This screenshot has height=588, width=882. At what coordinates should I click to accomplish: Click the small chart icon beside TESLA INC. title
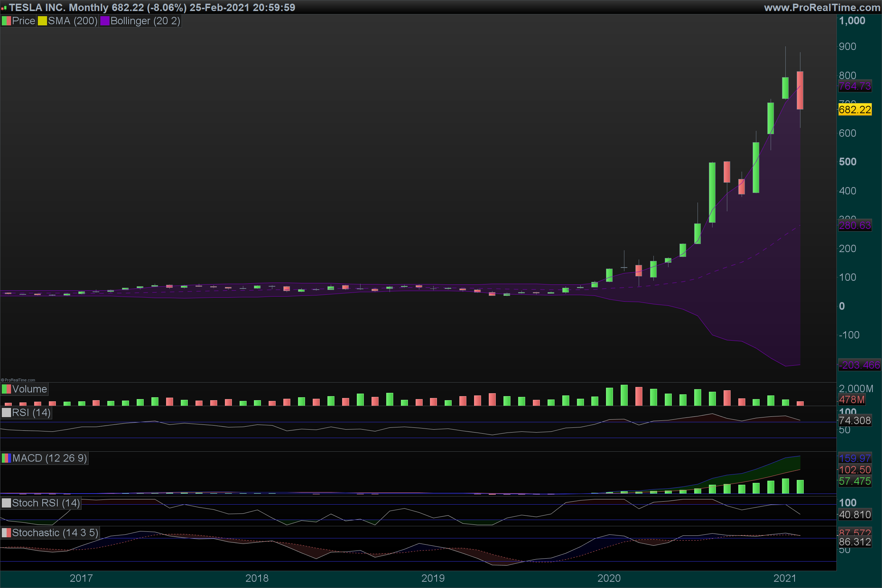pos(4,7)
